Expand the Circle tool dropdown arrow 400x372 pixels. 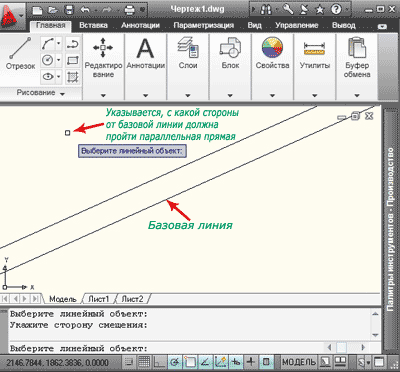(59, 60)
